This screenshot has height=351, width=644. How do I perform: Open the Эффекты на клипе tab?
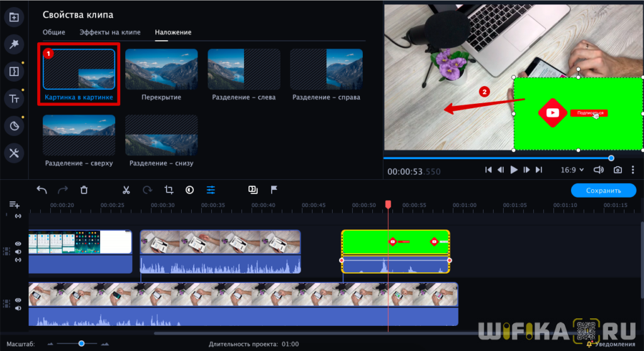[x=110, y=32]
